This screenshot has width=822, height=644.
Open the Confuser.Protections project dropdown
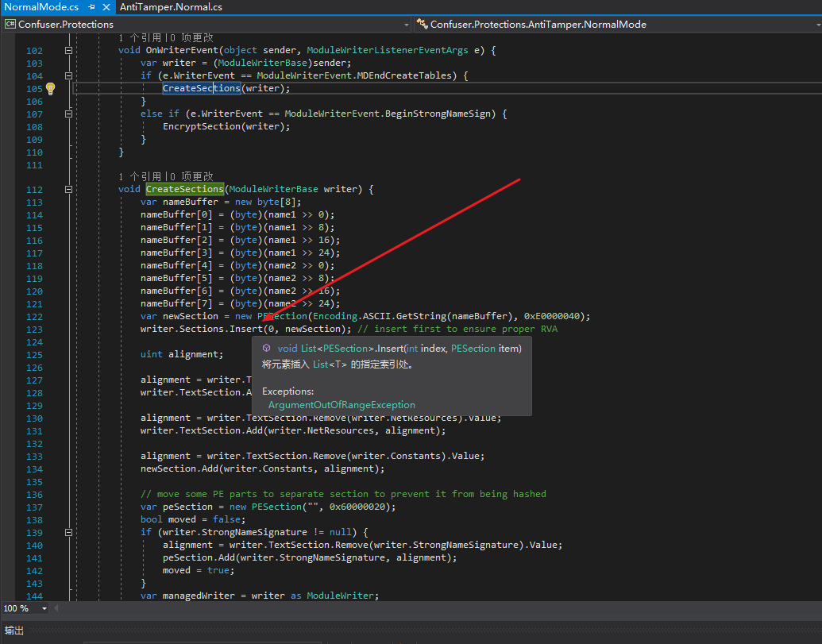(x=406, y=25)
